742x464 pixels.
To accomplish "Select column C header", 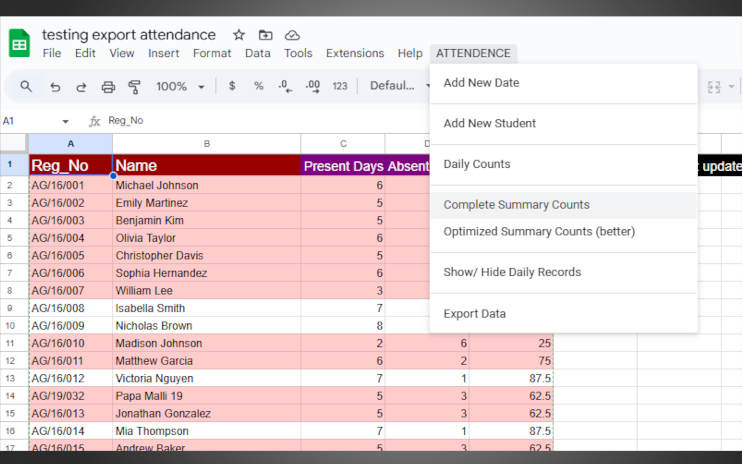I will pyautogui.click(x=343, y=144).
